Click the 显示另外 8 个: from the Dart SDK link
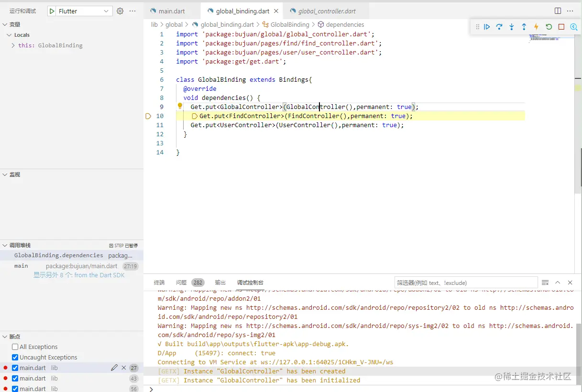 [79, 275]
